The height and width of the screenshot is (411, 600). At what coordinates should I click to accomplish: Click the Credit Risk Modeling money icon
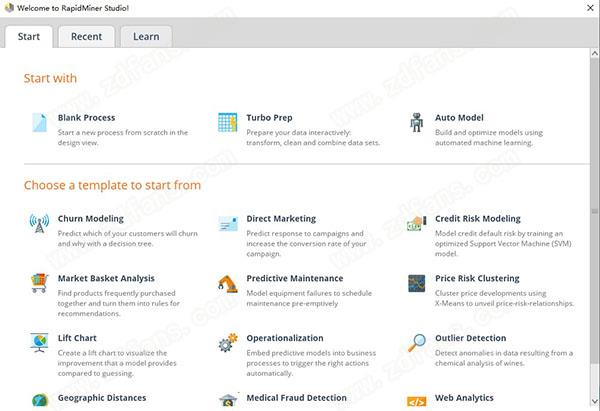[416, 223]
